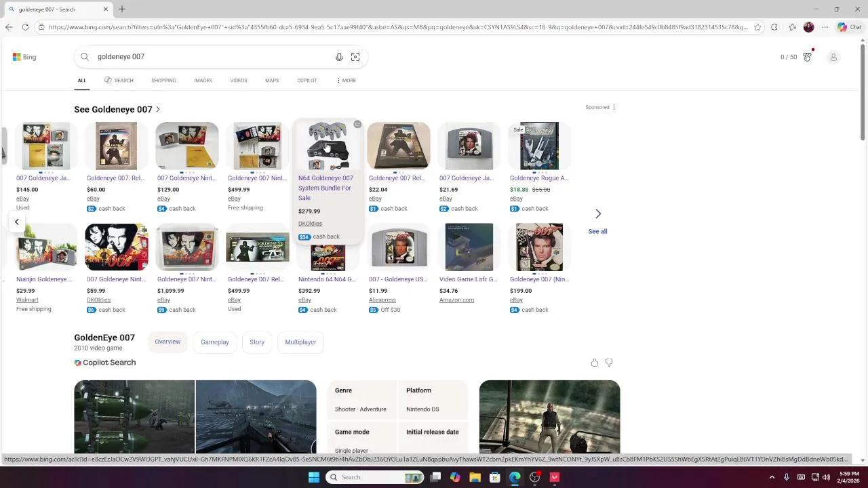This screenshot has height=488, width=868.
Task: Launch Copilot app from taskbar
Action: 455,477
